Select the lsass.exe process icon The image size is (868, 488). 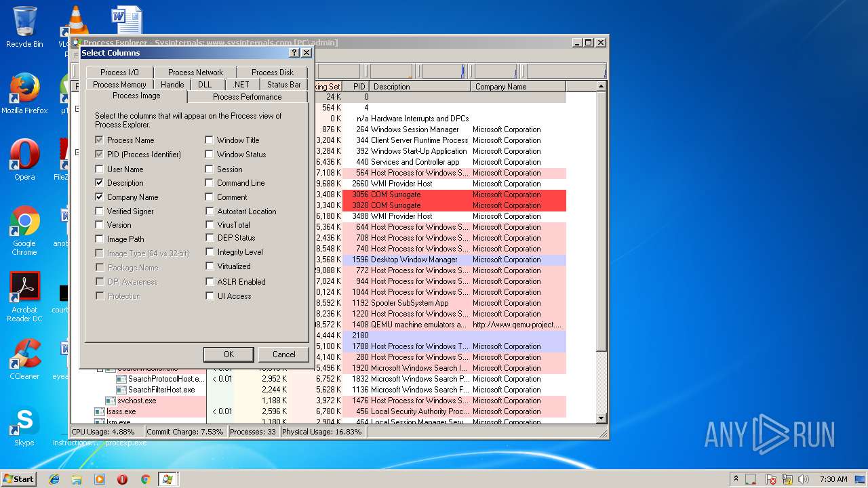100,411
